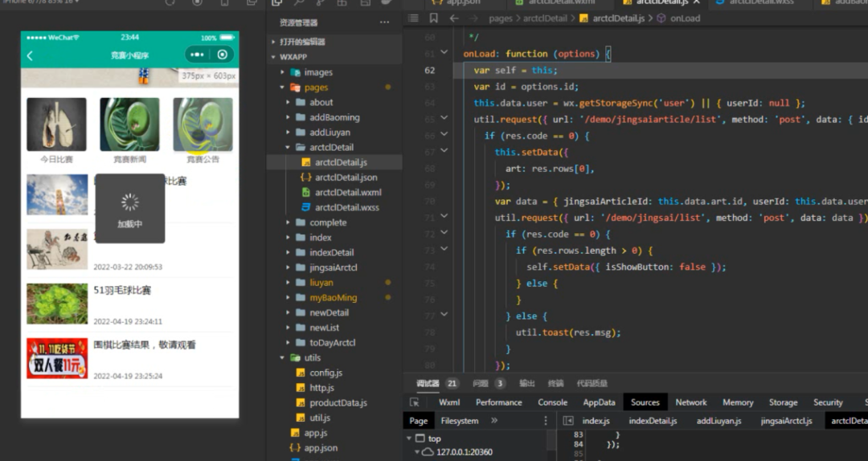Fold the util.request block at line 65
868x461 pixels.
point(444,117)
